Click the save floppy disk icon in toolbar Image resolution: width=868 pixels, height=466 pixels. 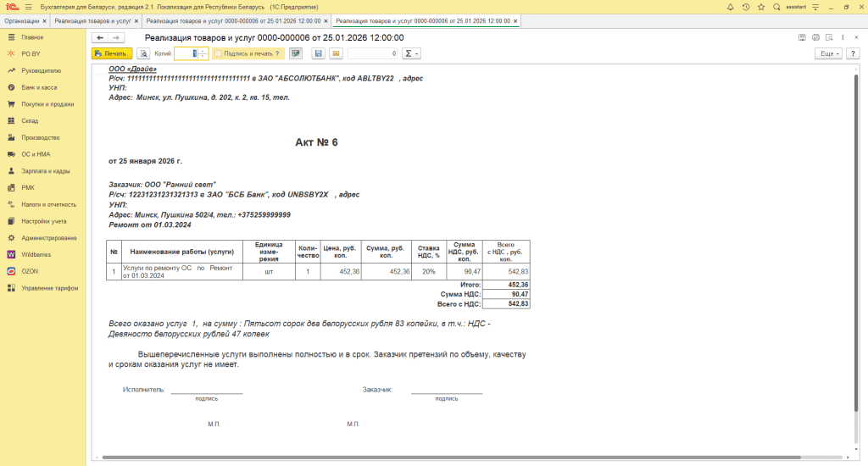tap(319, 53)
